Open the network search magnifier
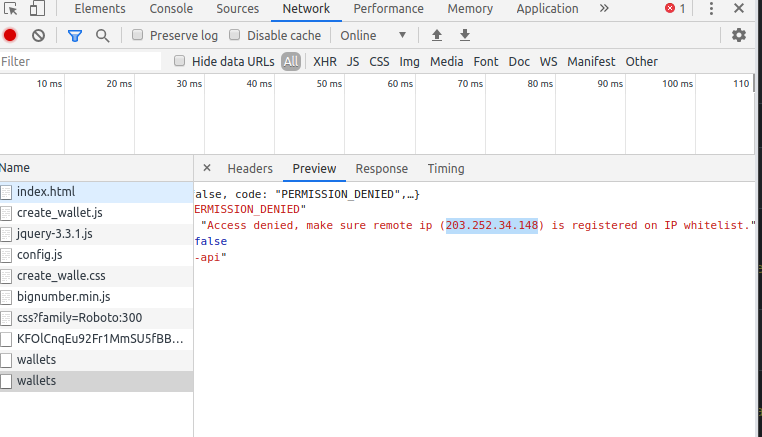Screen dimensions: 762x437 coord(103,35)
